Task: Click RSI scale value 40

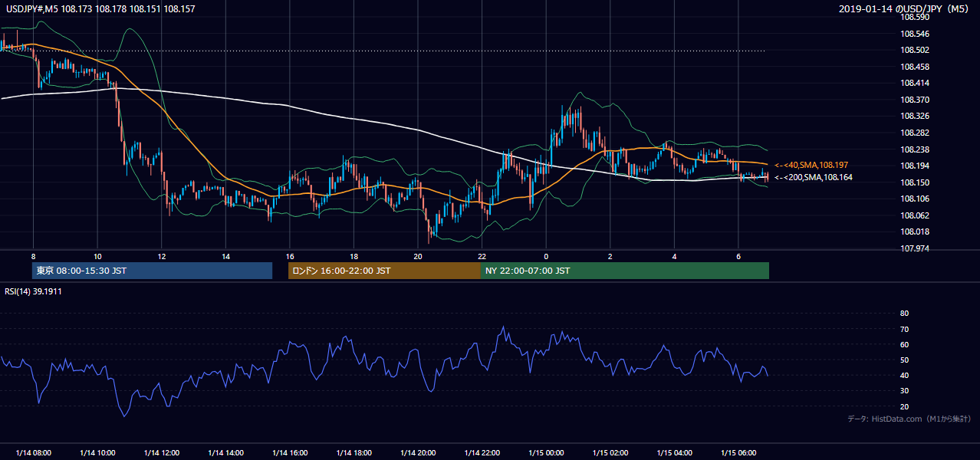Action: coord(904,375)
